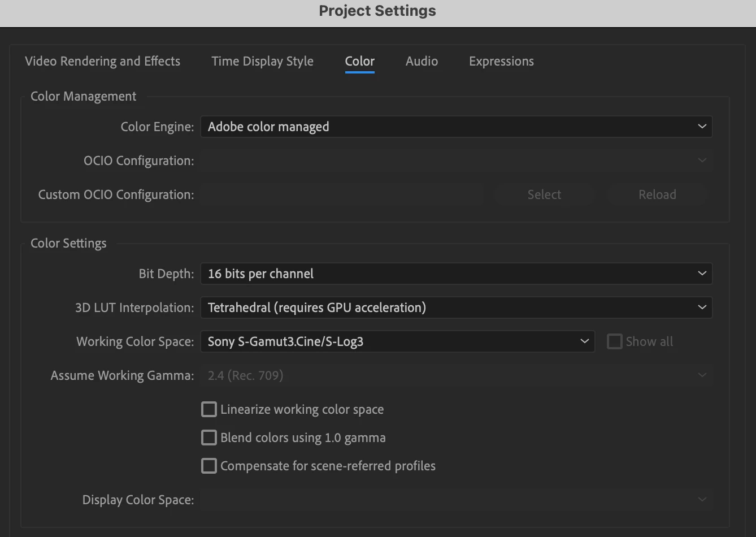Open the Display Color Space dropdown
Screen dimensions: 756x537
(455, 500)
